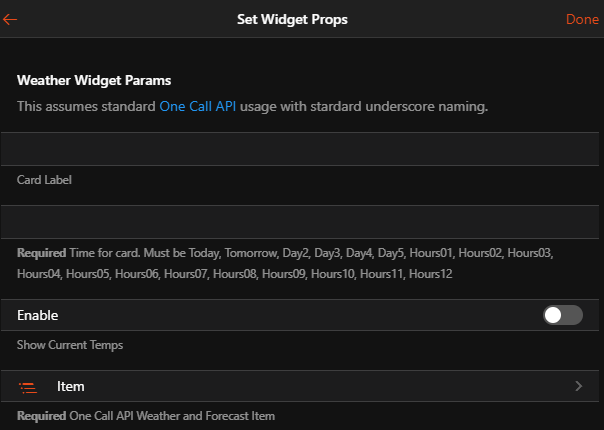604x430 pixels.
Task: Click the card time input field
Action: 301,221
